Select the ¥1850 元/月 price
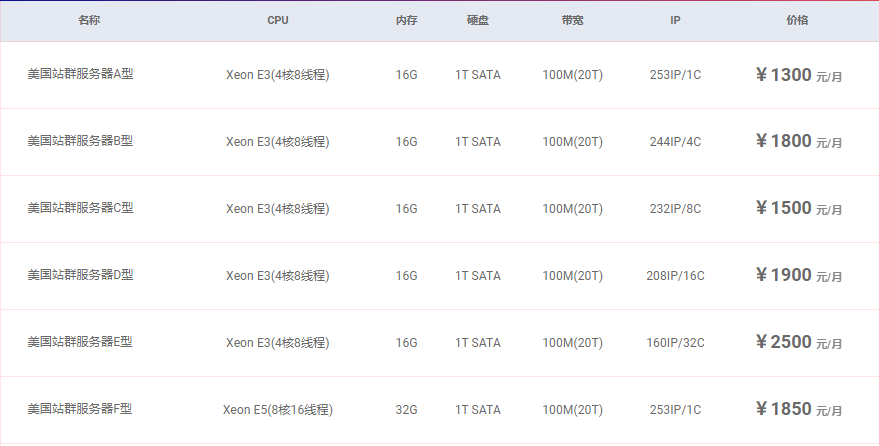This screenshot has width=879, height=446. (798, 409)
